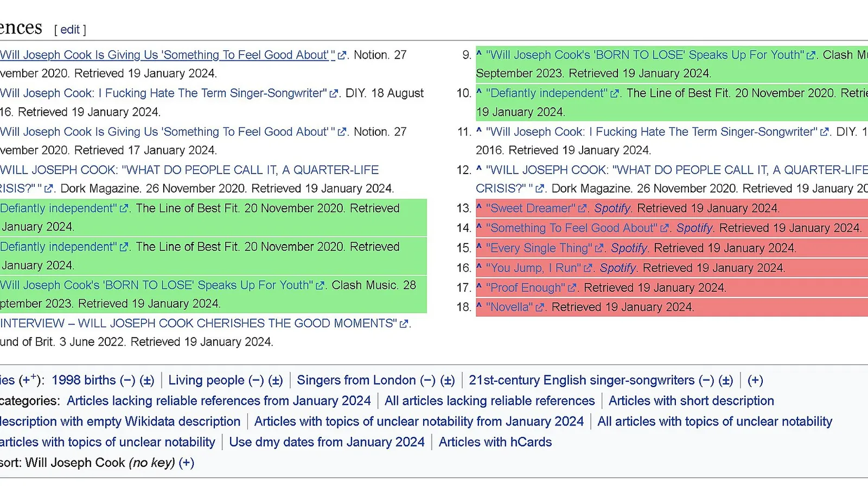This screenshot has width=868, height=488.
Task: Open the "Something To Feel Good About" link in reference 14
Action: [x=577, y=228]
